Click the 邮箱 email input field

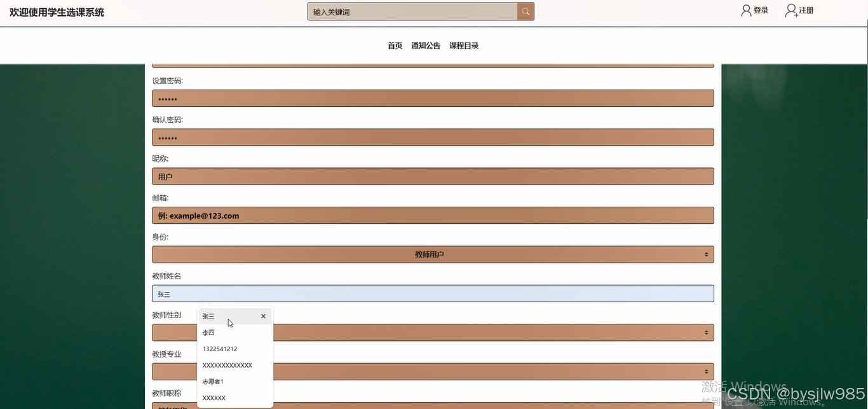[x=433, y=215]
